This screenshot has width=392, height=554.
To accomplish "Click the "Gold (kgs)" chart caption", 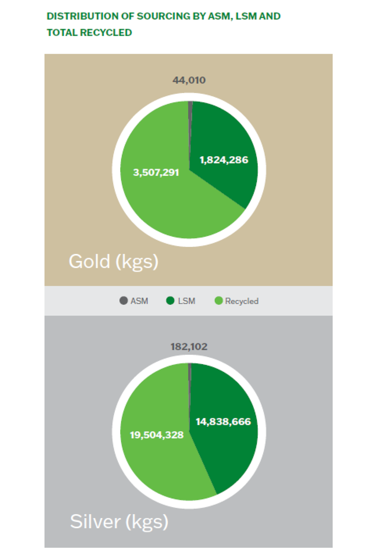I will pos(114,261).
